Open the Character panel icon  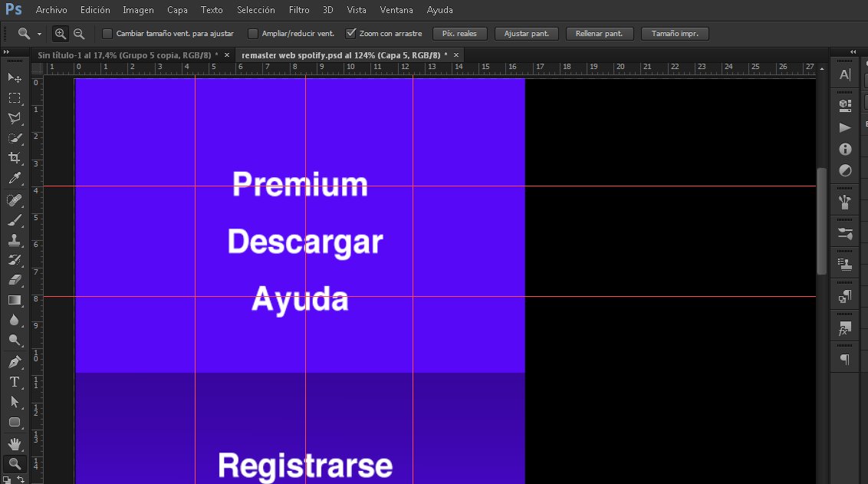click(x=845, y=74)
